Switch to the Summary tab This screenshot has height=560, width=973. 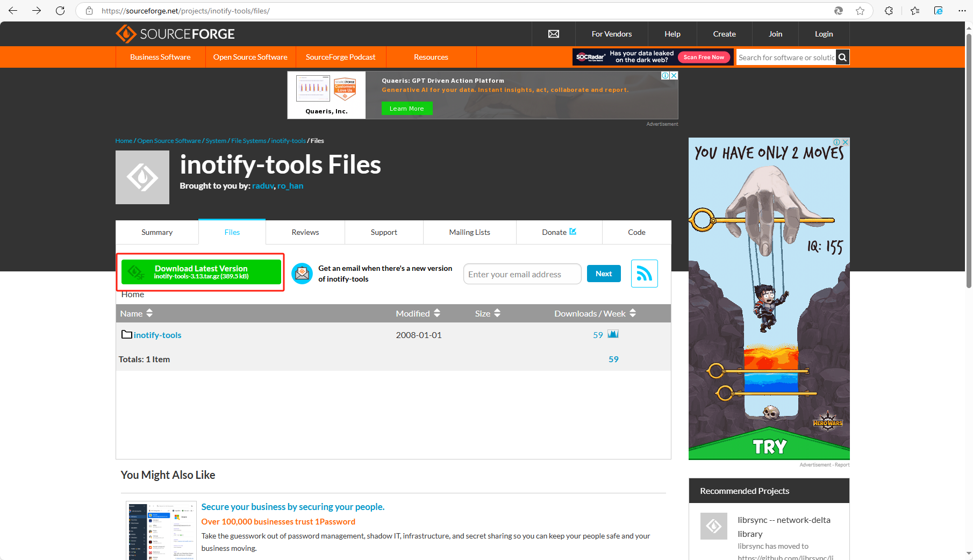coord(157,232)
